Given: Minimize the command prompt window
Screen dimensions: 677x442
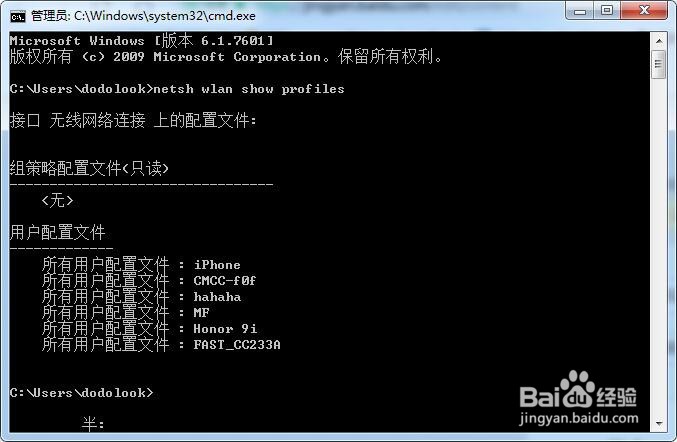Looking at the screenshot, I should point(580,11).
